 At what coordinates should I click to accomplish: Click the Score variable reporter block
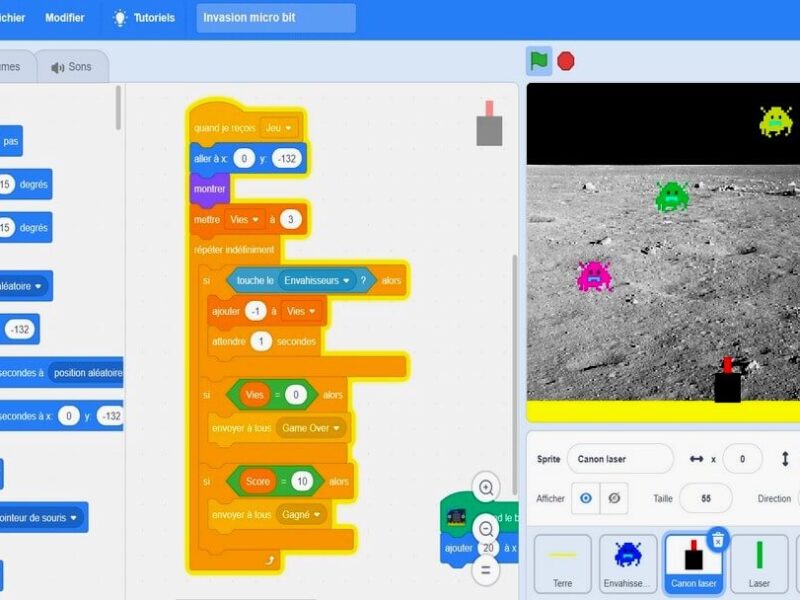(x=258, y=482)
